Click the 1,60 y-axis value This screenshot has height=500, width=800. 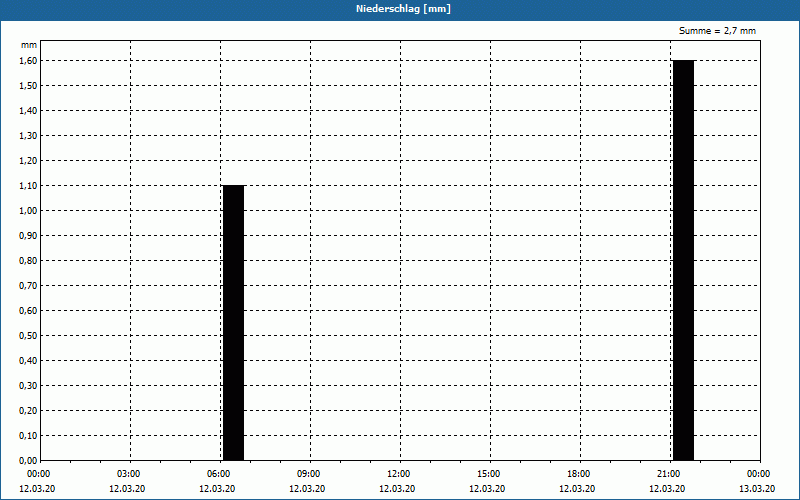28,60
